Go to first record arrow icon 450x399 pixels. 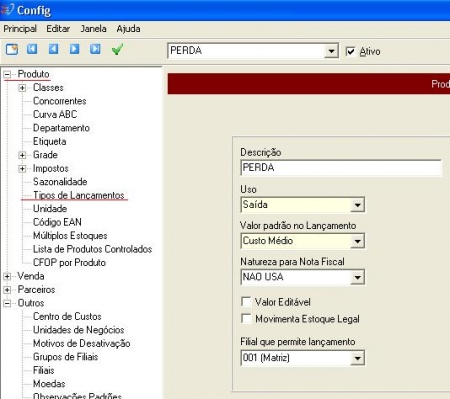coord(32,49)
